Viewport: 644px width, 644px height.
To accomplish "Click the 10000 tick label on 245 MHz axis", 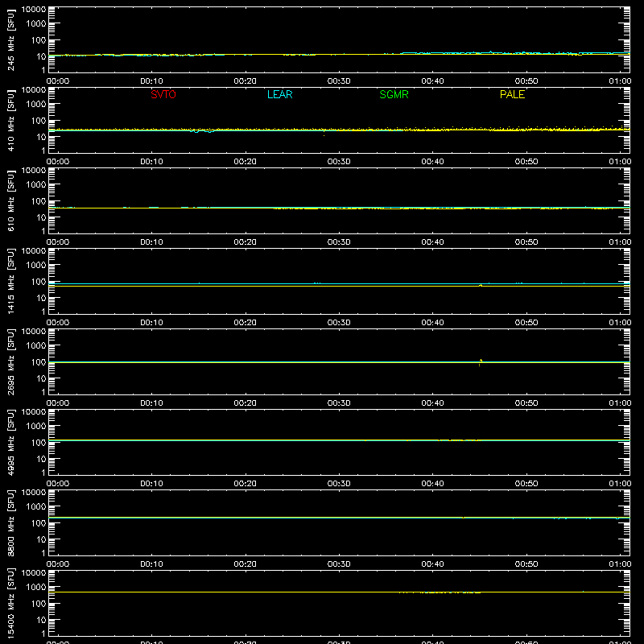I will coord(34,10).
